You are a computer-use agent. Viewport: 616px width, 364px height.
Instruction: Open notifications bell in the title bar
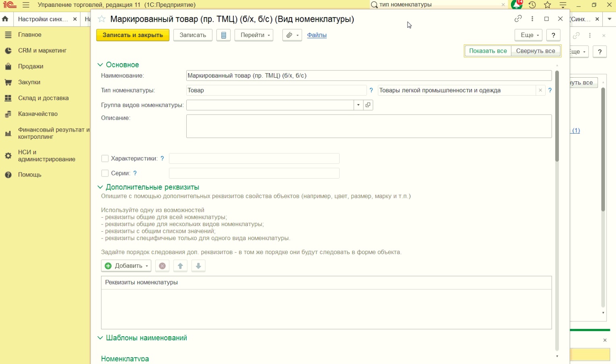pos(516,5)
